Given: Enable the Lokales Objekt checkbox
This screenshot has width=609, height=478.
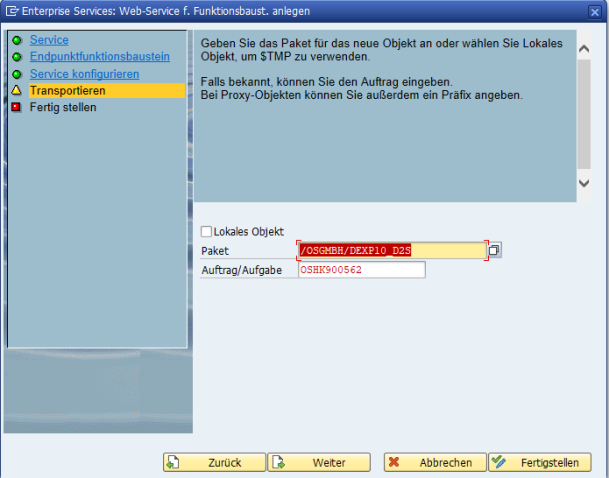Looking at the screenshot, I should pos(207,231).
